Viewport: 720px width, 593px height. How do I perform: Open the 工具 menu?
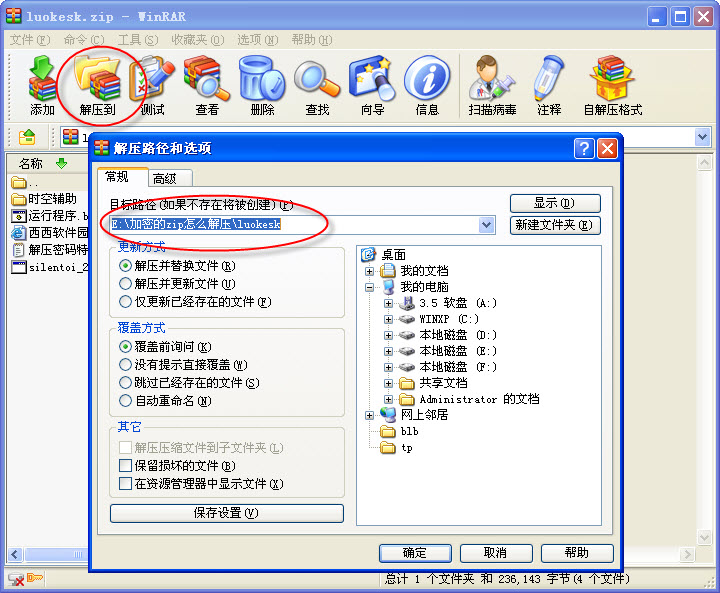(138, 40)
